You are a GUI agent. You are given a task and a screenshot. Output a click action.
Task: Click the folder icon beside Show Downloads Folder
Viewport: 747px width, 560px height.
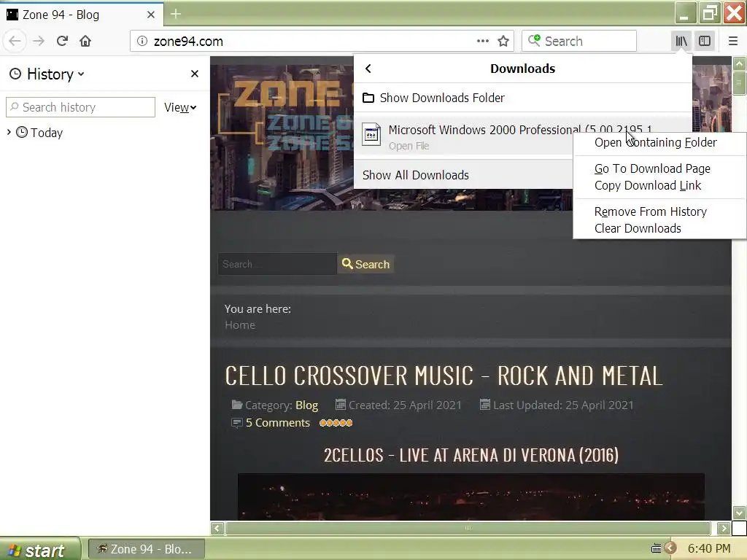coord(368,98)
